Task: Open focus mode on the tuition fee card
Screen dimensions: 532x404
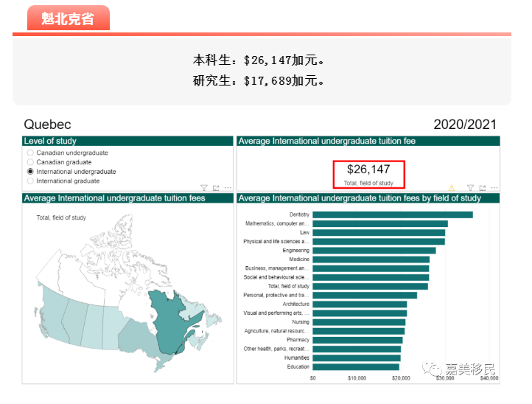Action: tap(481, 188)
